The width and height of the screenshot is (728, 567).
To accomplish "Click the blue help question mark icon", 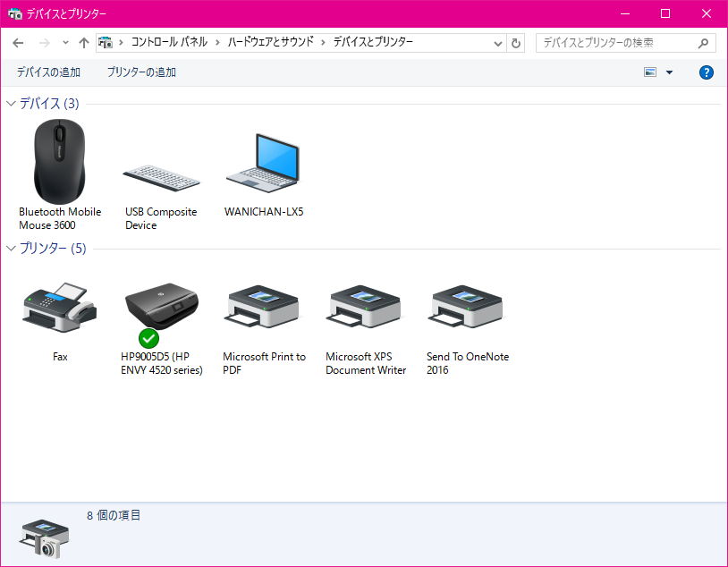I will (707, 72).
